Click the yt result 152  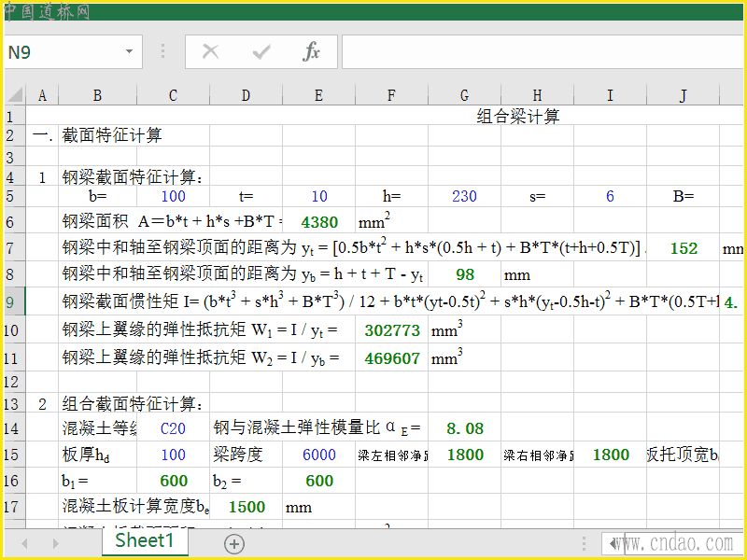(x=684, y=248)
